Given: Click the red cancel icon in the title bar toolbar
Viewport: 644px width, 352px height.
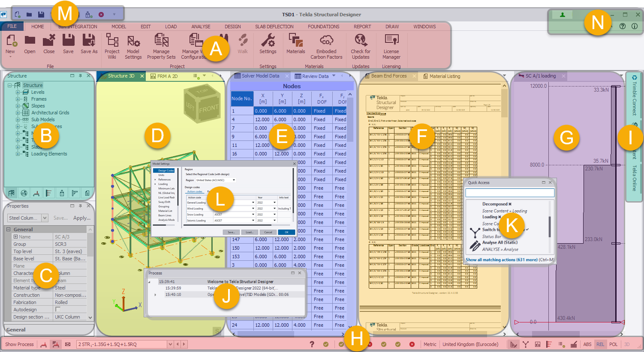Looking at the screenshot, I should pyautogui.click(x=101, y=15).
